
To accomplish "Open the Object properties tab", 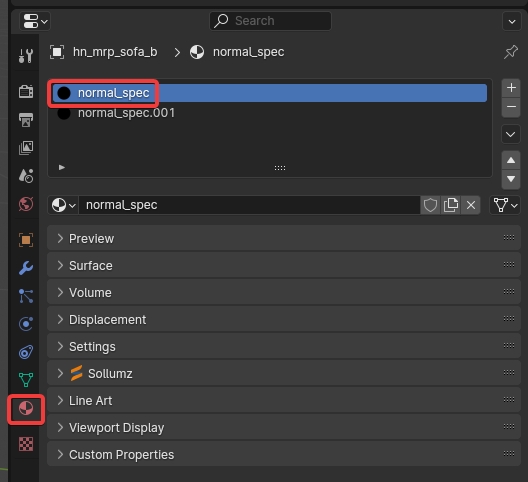I will 26,240.
